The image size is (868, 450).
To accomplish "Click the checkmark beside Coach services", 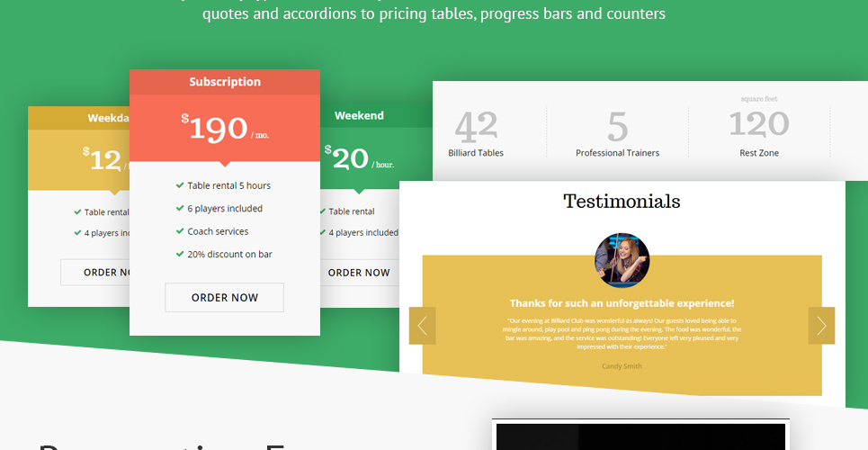I will pyautogui.click(x=179, y=231).
